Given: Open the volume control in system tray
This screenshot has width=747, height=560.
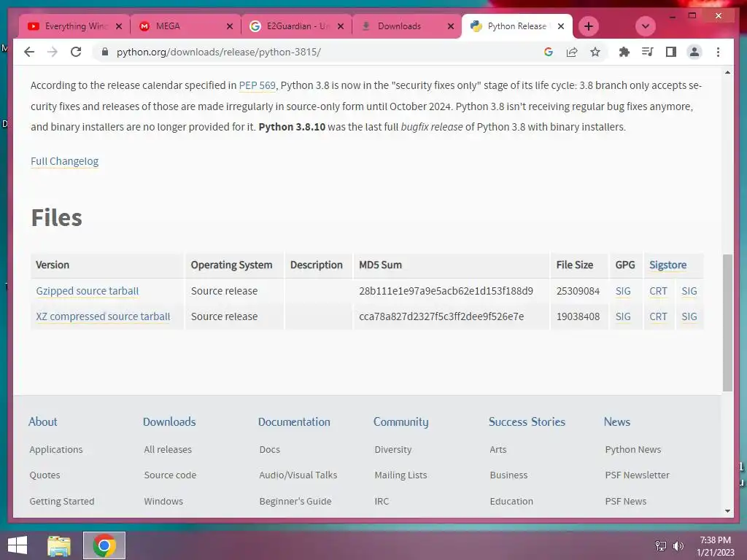Looking at the screenshot, I should click(678, 545).
